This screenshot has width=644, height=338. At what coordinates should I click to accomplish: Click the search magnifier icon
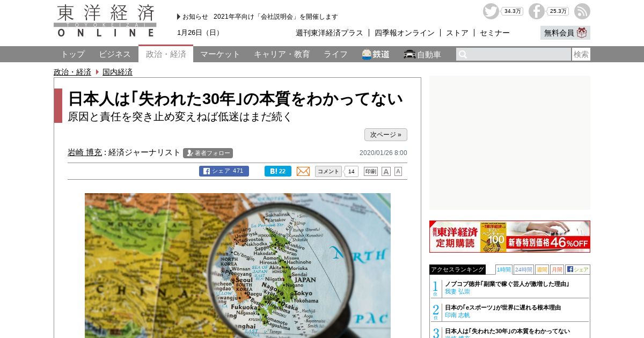click(463, 54)
